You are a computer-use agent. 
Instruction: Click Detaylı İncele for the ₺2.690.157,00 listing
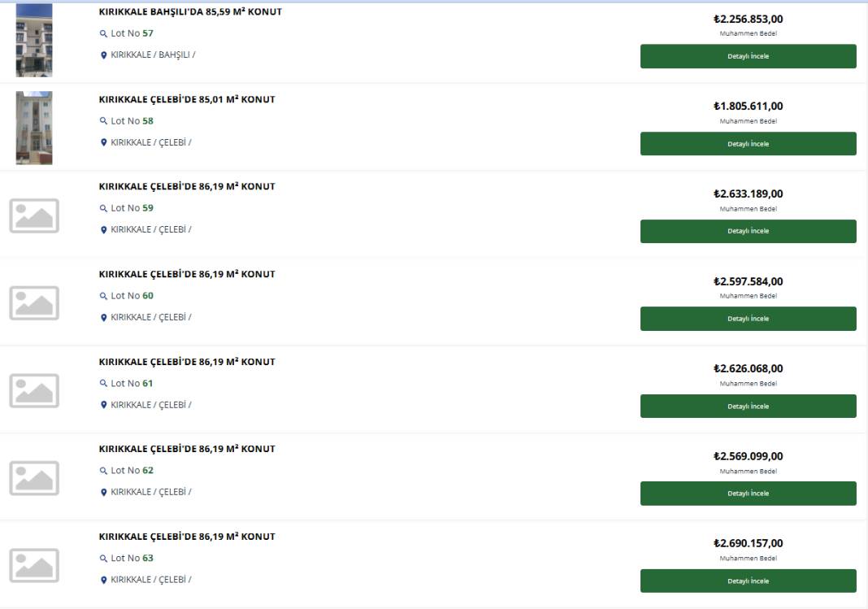click(x=748, y=581)
